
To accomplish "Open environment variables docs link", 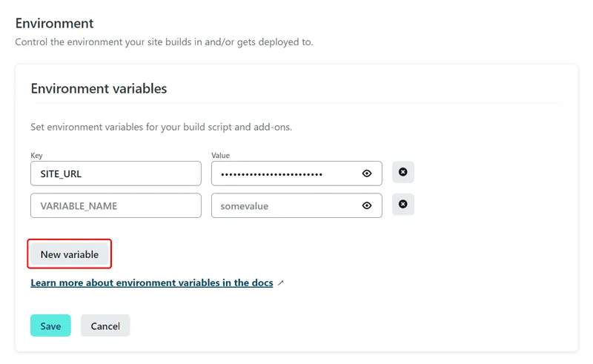I will (152, 282).
